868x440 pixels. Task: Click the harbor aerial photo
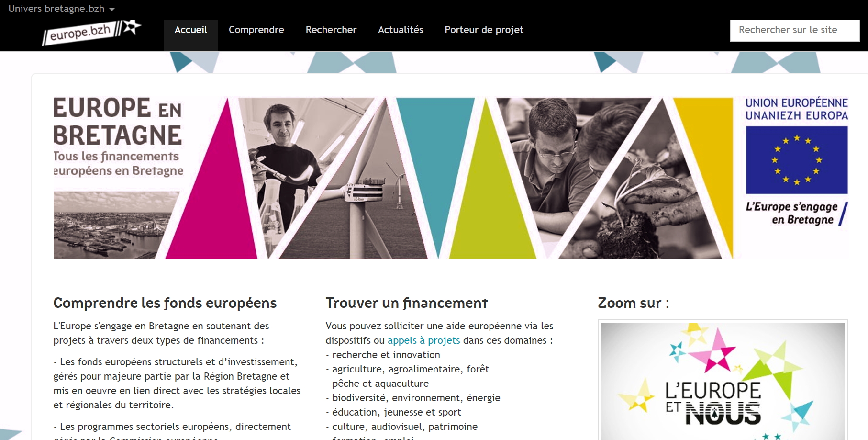pyautogui.click(x=110, y=225)
